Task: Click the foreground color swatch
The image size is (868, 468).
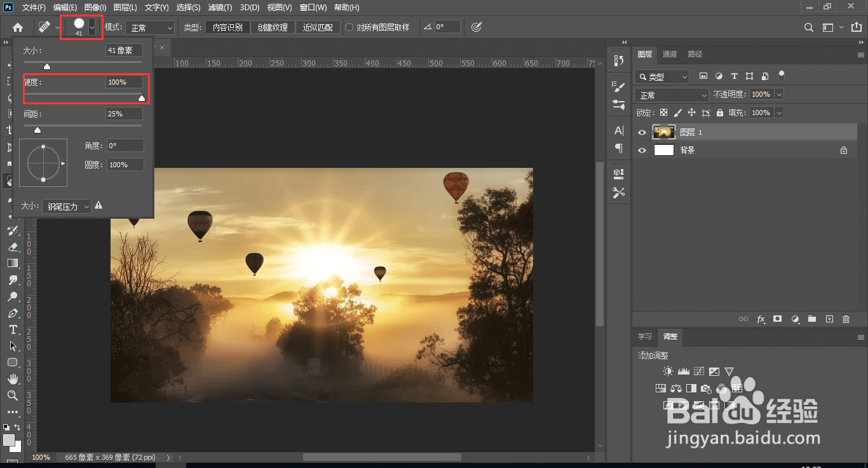Action: (8, 440)
